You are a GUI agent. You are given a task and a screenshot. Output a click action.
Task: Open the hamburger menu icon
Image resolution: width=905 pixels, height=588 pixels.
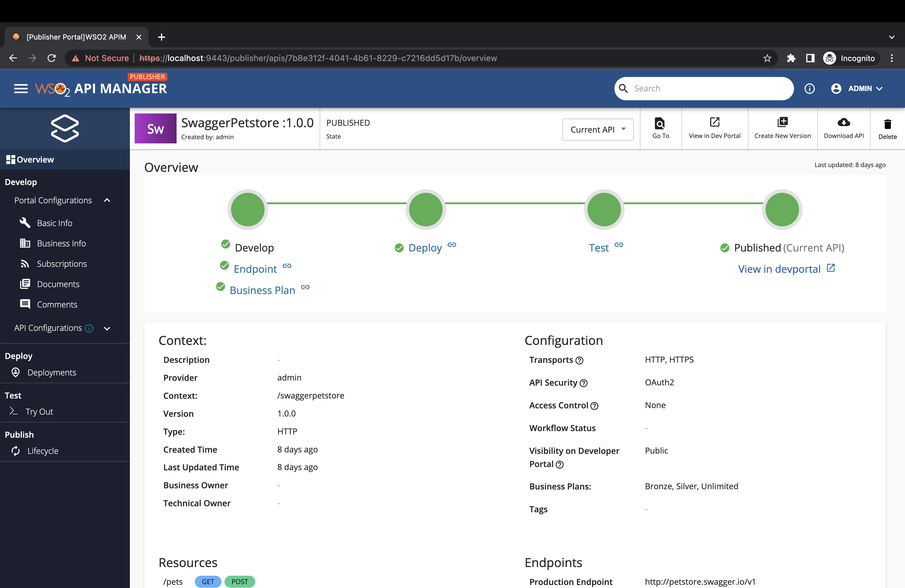click(x=21, y=89)
